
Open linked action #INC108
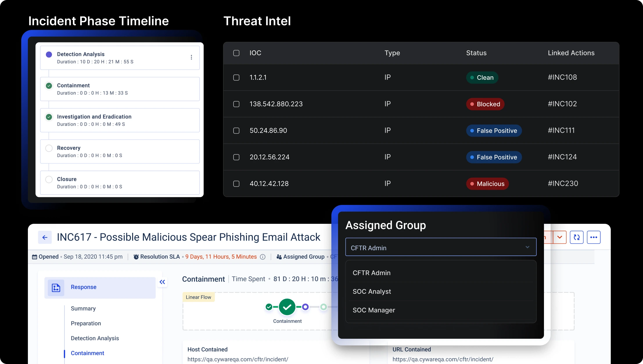tap(562, 78)
